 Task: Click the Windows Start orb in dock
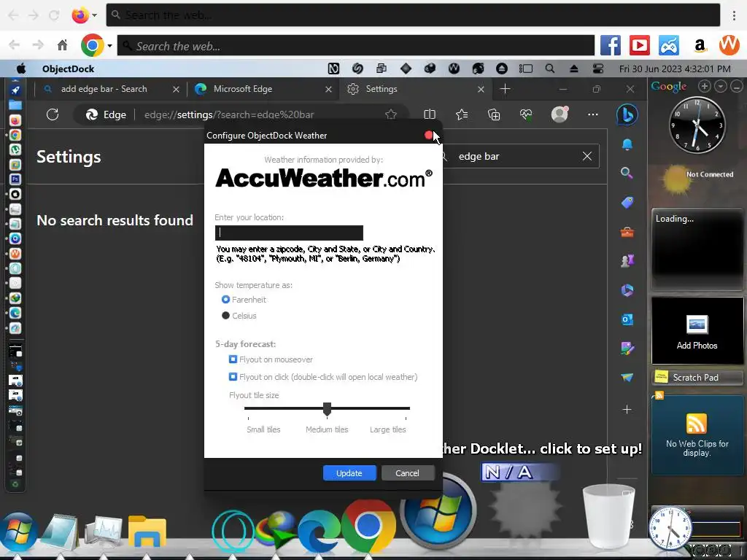[x=18, y=532]
